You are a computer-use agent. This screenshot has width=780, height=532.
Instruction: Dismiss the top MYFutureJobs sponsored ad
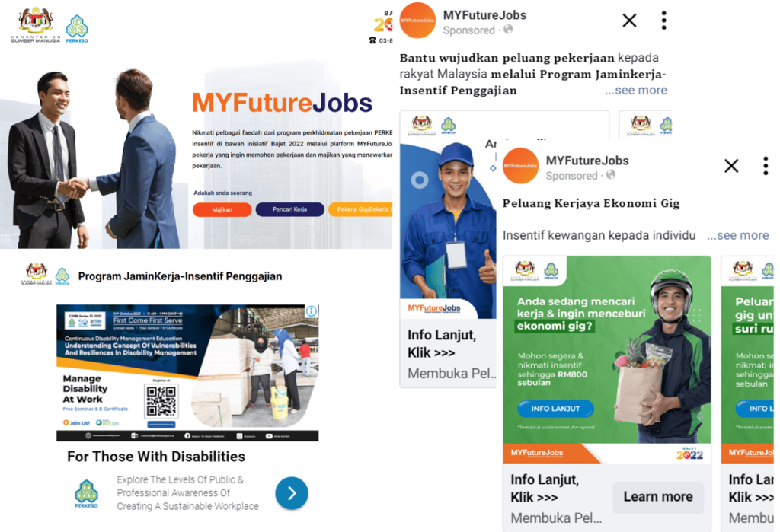point(629,21)
